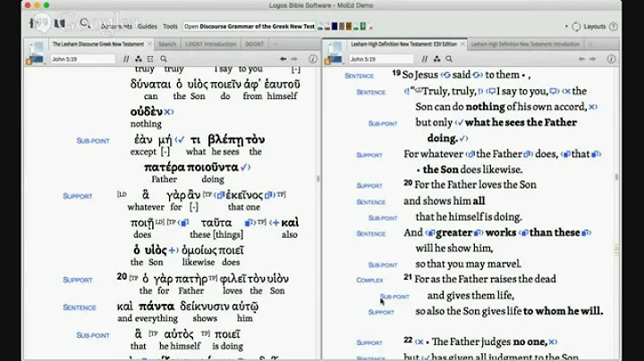Click the sync circular arrows icon
The width and height of the screenshot is (644, 361).
[576, 27]
